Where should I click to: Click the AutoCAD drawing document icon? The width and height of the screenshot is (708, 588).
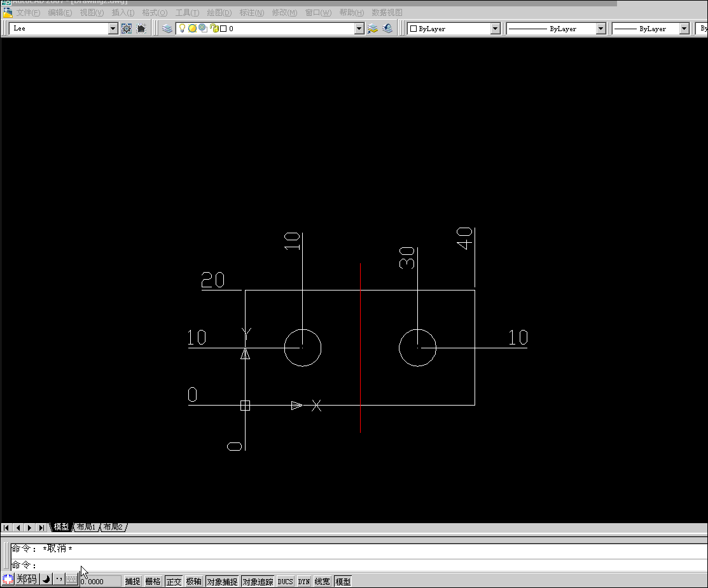pos(7,13)
